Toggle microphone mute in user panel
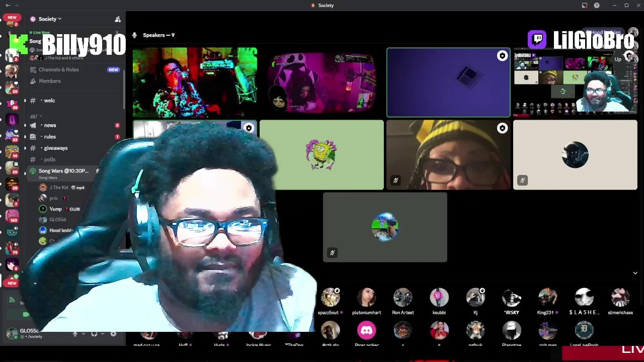The height and width of the screenshot is (362, 644). (75, 334)
